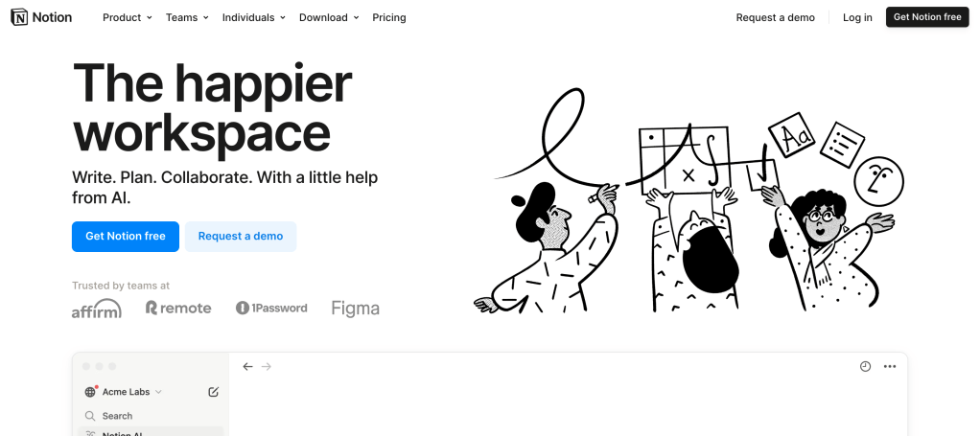Expand the Teams dropdown menu
The image size is (980, 436).
(x=188, y=17)
